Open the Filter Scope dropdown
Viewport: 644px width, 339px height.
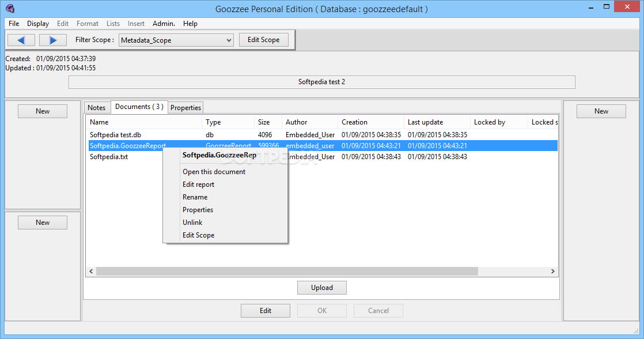pos(176,40)
